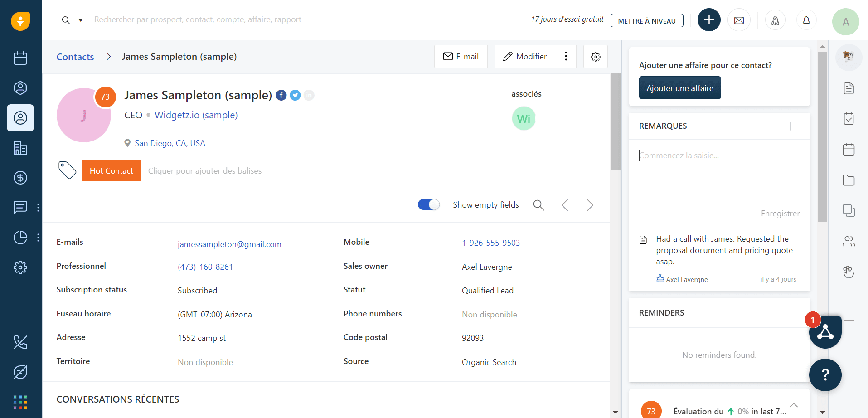Open the help question mark button

(825, 375)
